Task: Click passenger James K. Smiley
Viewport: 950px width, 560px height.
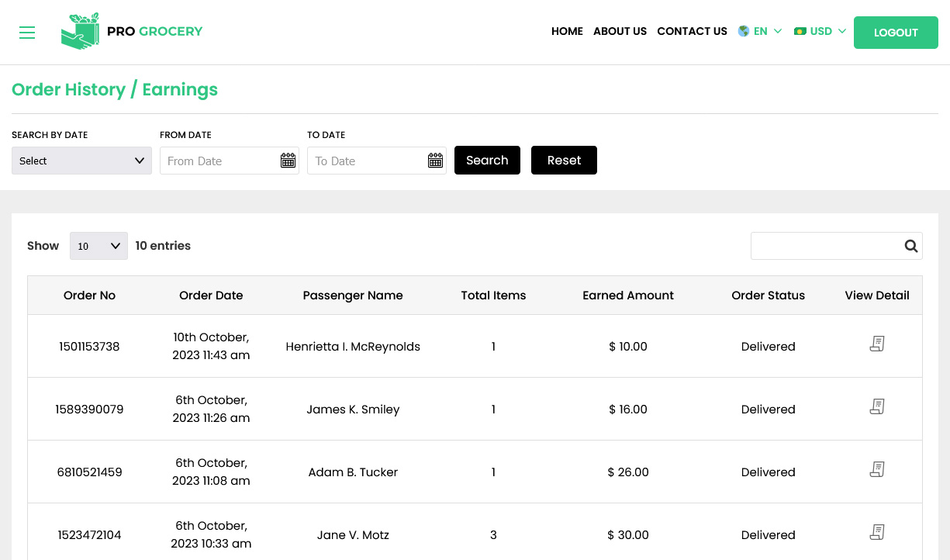Action: 353,410
